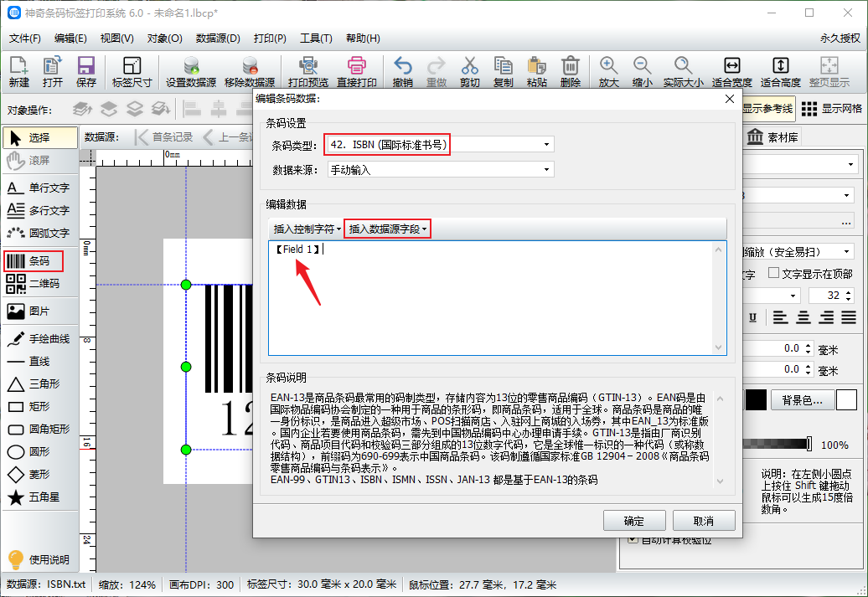Expand 插入数据源字段 dropdown

click(387, 229)
